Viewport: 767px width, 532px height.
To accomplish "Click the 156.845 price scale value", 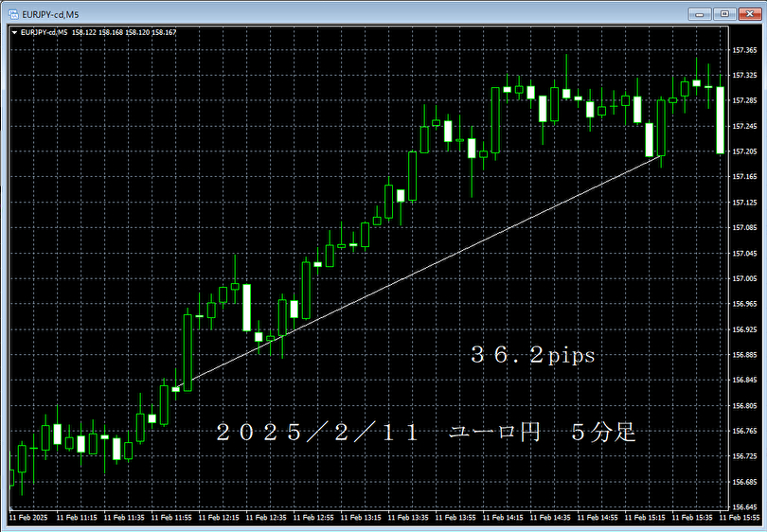I will (744, 380).
